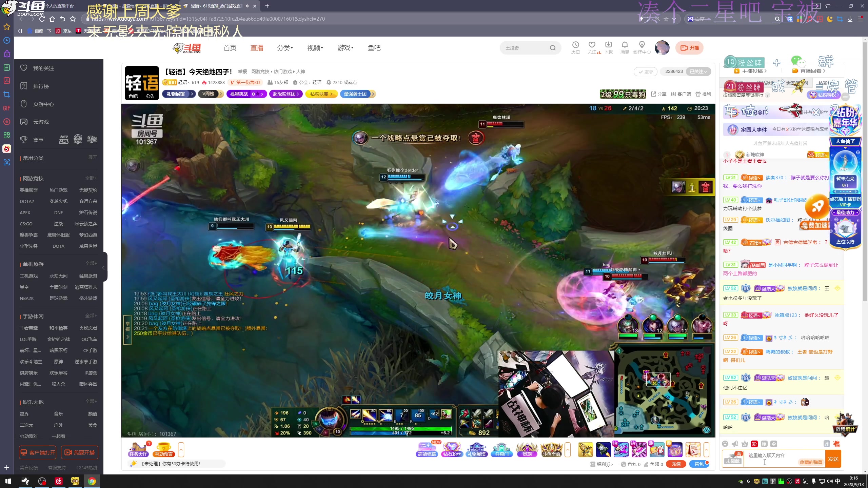This screenshot has width=868, height=488.
Task: Open the 关注 followed streamers heart icon
Action: pyautogui.click(x=592, y=47)
